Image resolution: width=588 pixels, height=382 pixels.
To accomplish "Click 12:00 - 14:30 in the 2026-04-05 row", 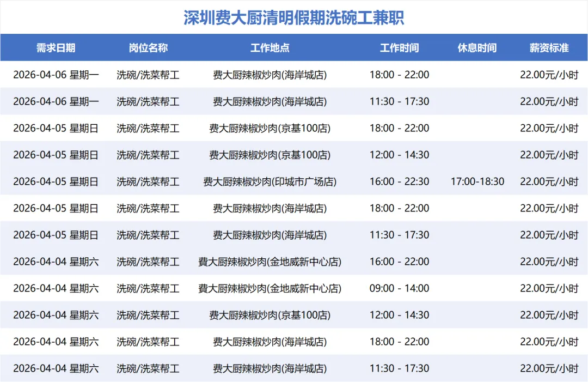I will click(400, 155).
